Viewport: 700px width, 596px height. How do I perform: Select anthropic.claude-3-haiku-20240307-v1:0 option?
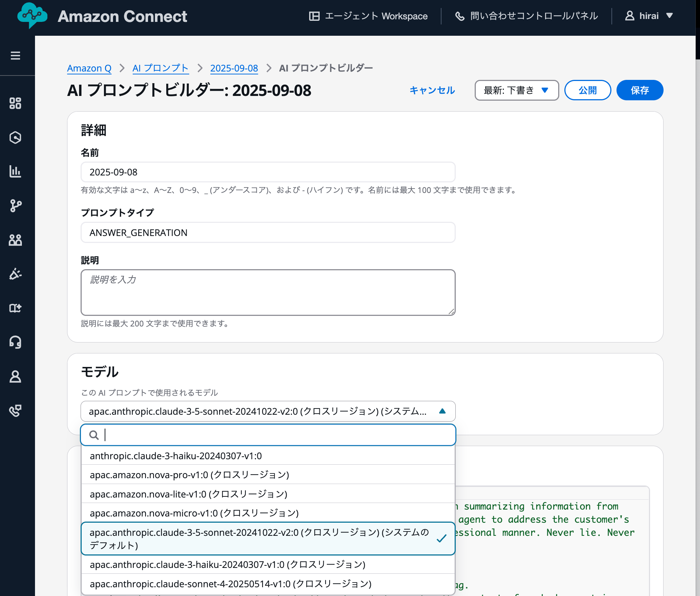[x=268, y=456]
